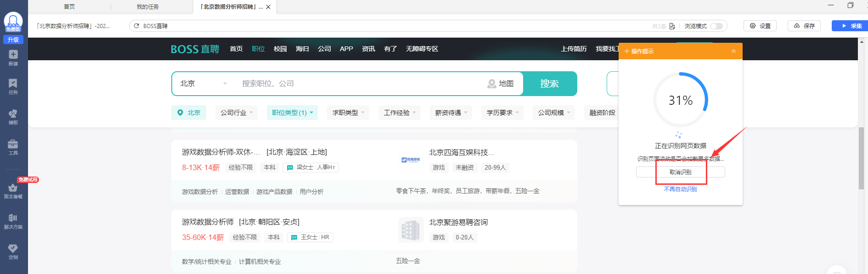Click the octopus account avatar icon

pyautogui.click(x=13, y=22)
